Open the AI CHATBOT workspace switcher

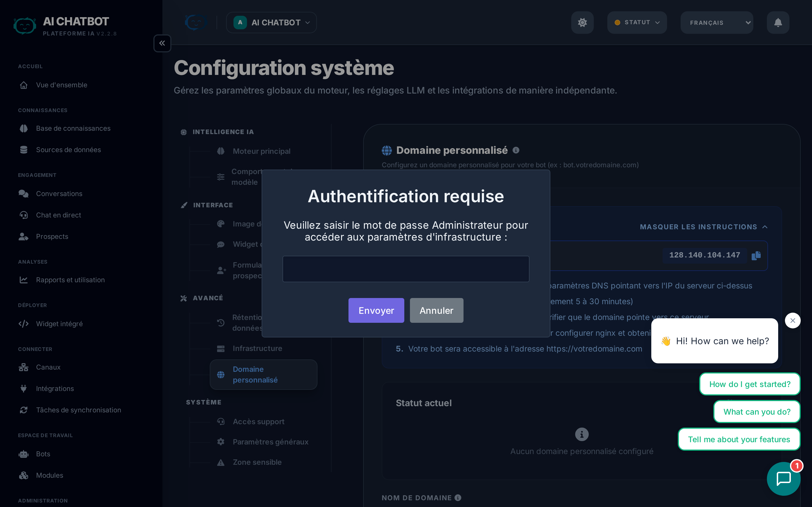click(271, 23)
